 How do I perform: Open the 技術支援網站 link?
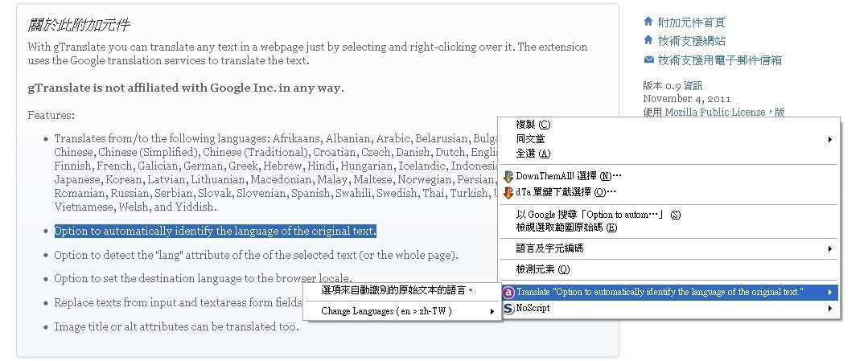691,41
